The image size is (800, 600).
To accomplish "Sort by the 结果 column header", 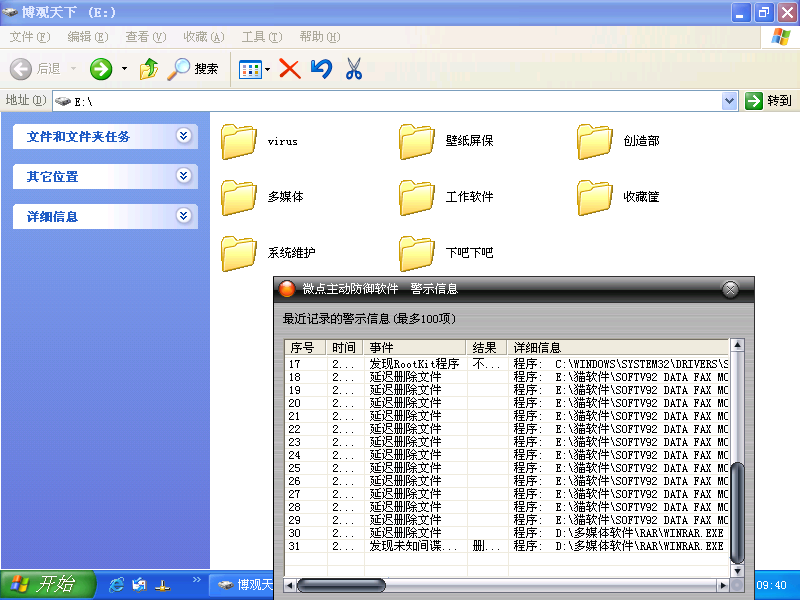I will [486, 347].
